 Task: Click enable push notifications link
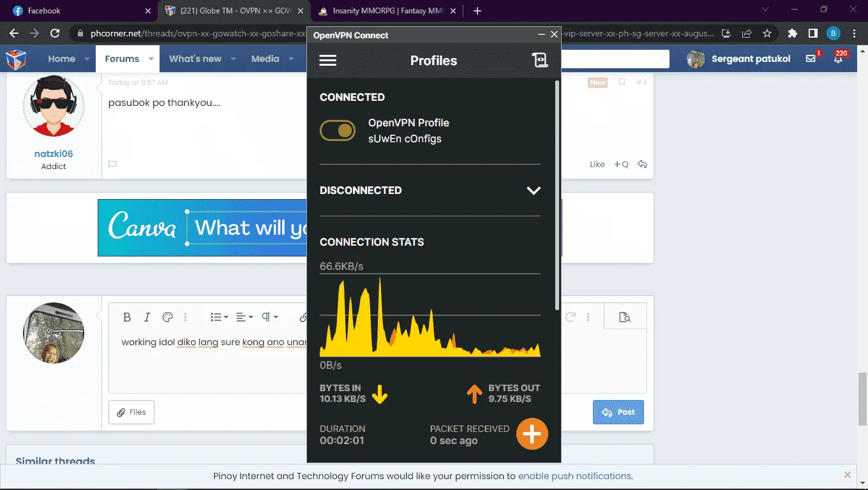click(x=574, y=476)
